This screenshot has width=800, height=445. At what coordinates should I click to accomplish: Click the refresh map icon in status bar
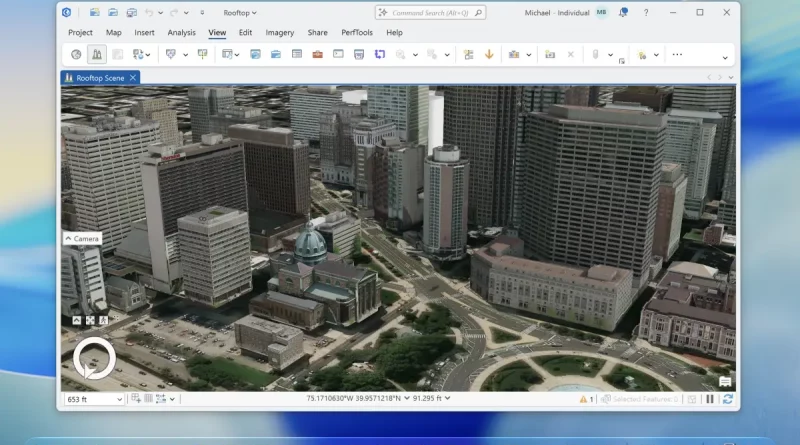[728, 399]
